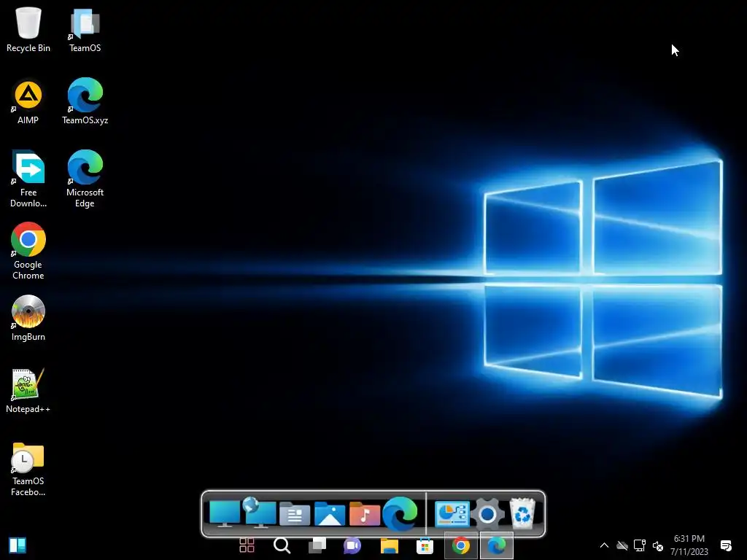Open the network status tray icon
This screenshot has height=560, width=747.
[639, 545]
